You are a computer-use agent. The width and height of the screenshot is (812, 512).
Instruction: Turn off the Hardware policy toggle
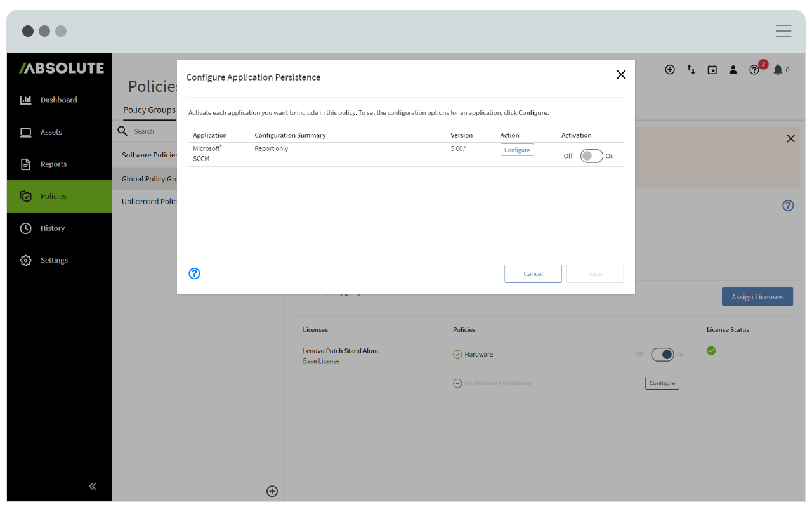point(664,355)
